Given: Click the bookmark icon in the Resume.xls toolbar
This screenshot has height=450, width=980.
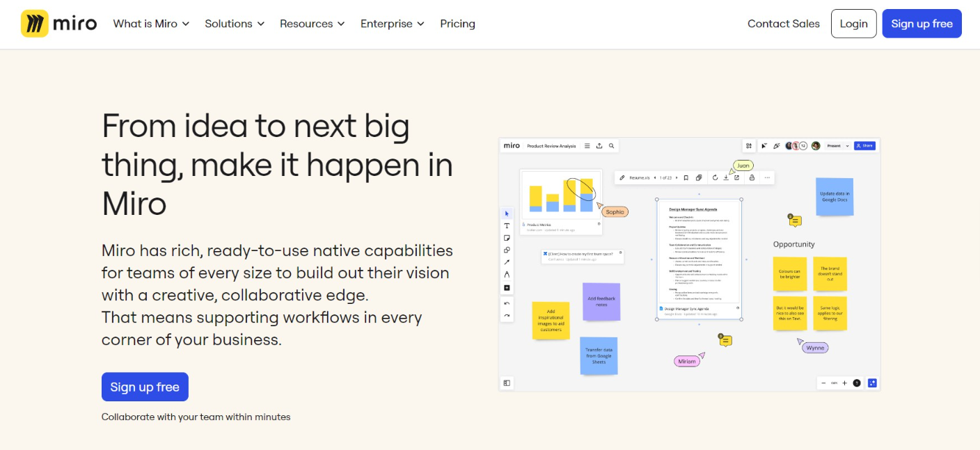Looking at the screenshot, I should tap(686, 178).
